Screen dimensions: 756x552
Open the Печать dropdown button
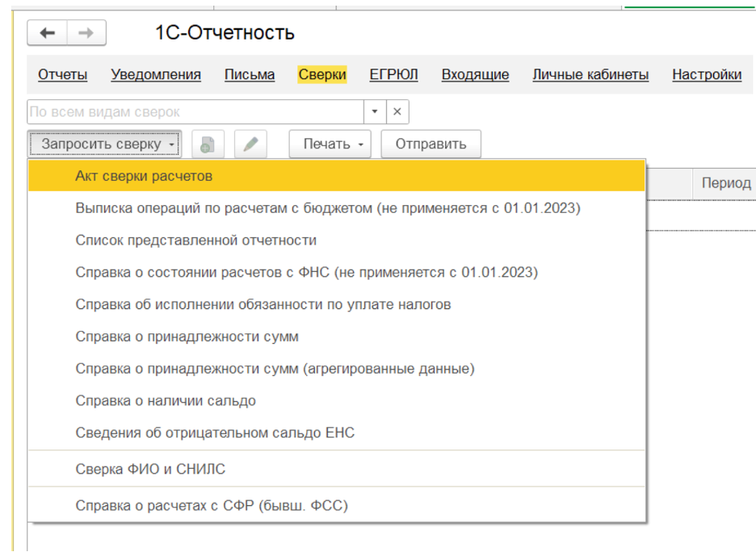[x=332, y=144]
